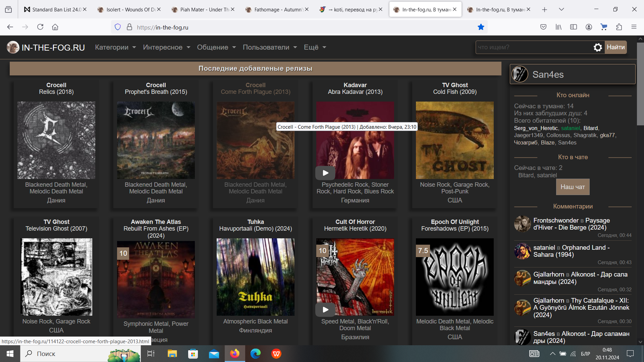Image resolution: width=644 pixels, height=362 pixels.
Task: Open San4es user avatar
Action: coord(520,74)
